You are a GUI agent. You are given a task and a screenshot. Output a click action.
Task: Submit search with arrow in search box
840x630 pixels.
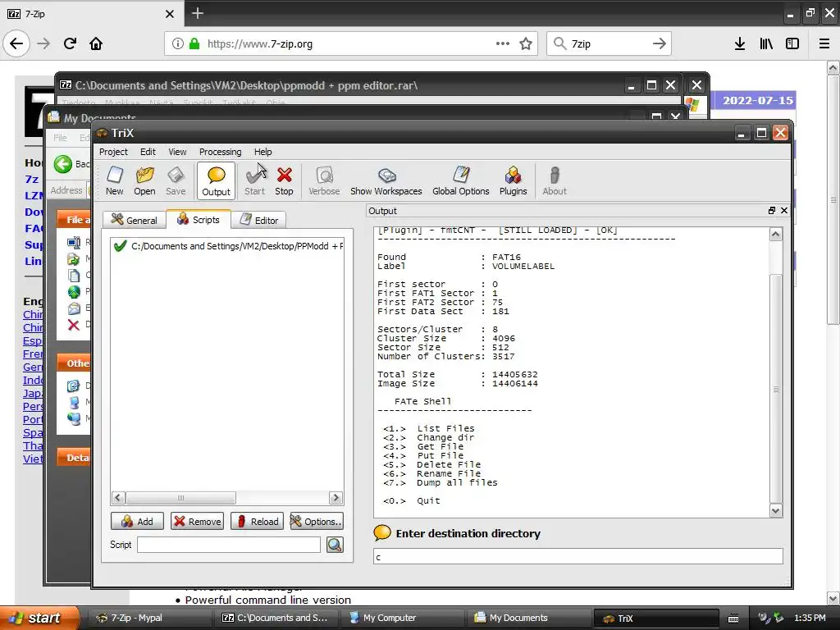coord(660,43)
